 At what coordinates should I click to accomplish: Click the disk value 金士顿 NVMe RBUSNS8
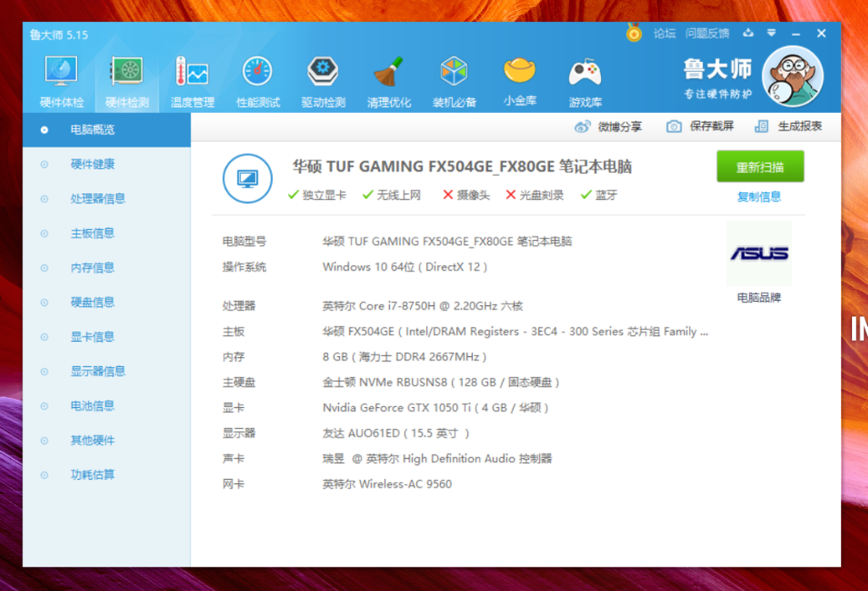[x=441, y=382]
